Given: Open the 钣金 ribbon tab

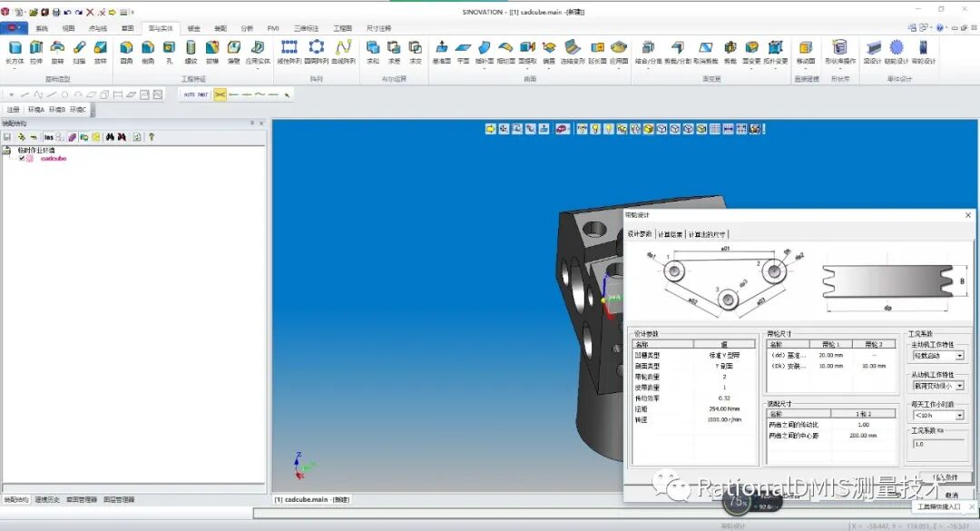Looking at the screenshot, I should pyautogui.click(x=194, y=28).
